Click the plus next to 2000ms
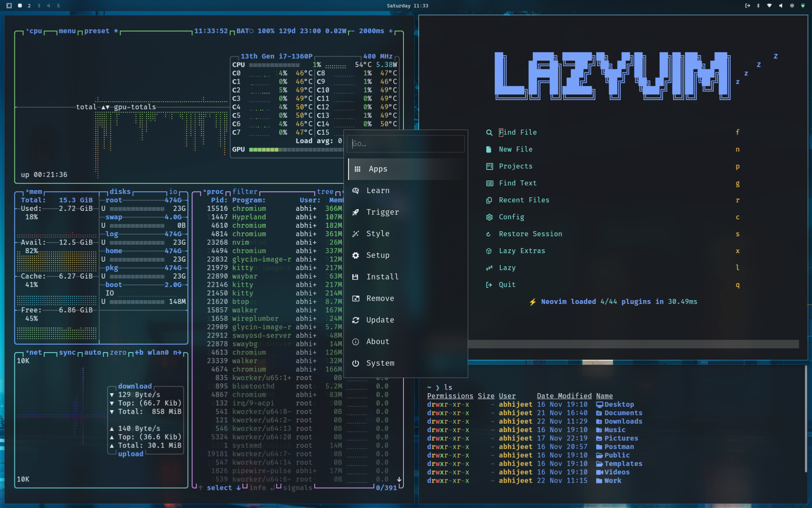Viewport: 812px width, 508px height. click(x=391, y=31)
